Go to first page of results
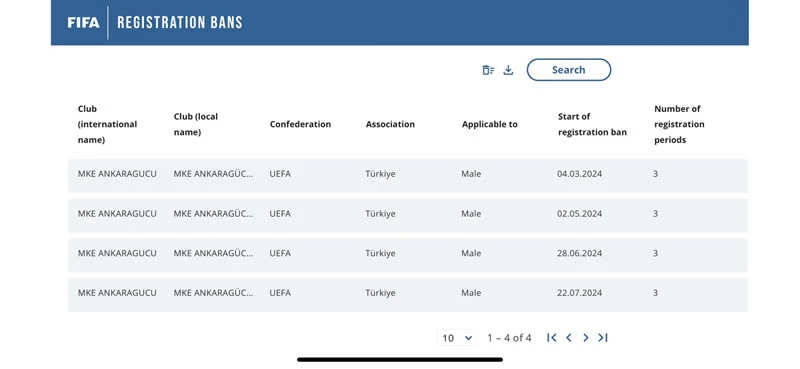Screen dimensions: 800x369 point(552,337)
